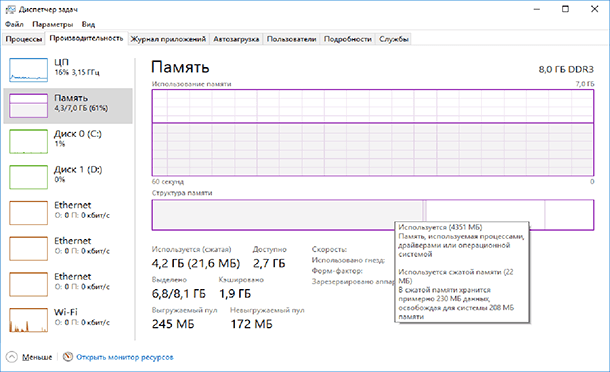This screenshot has height=372, width=610.
Task: Minimize the Диспетчер задач window
Action: click(x=537, y=9)
